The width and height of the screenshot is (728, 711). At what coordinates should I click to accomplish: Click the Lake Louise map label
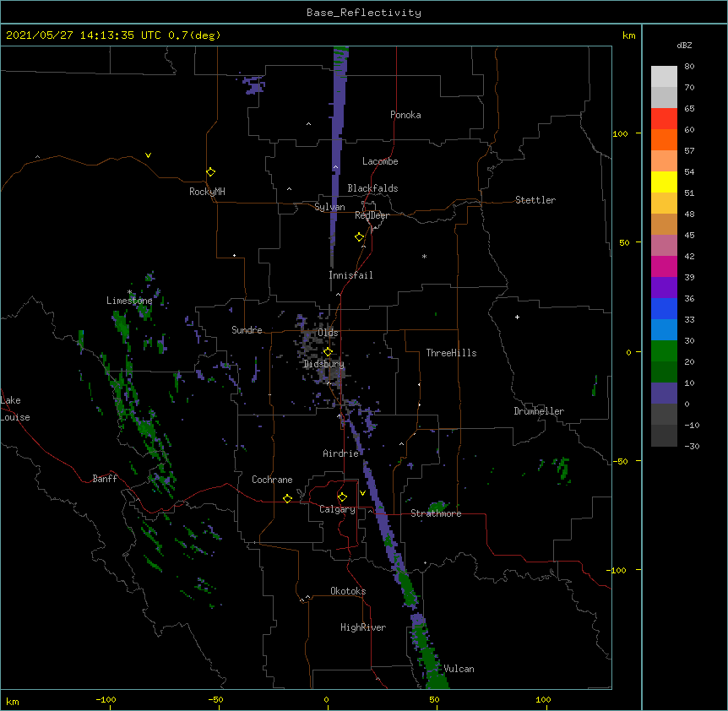[x=15, y=409]
